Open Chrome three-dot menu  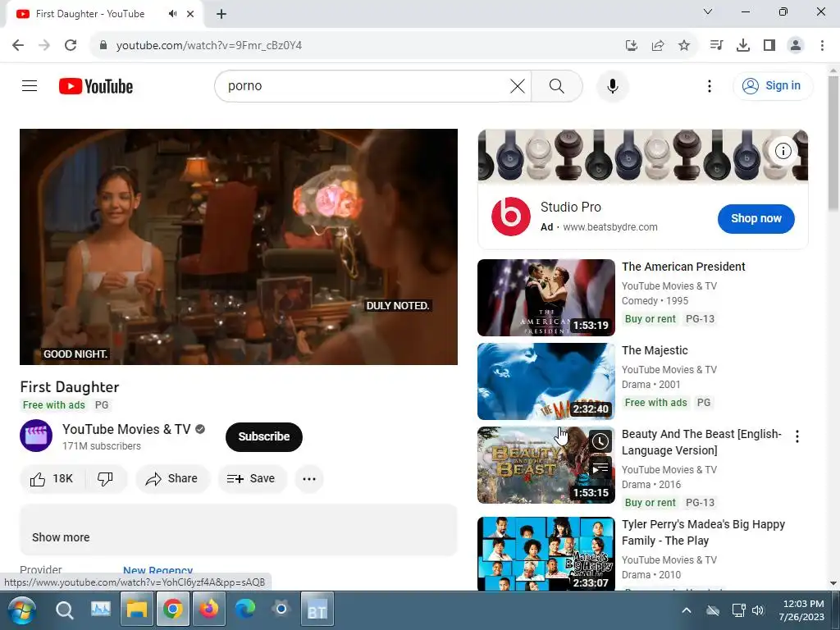click(822, 45)
